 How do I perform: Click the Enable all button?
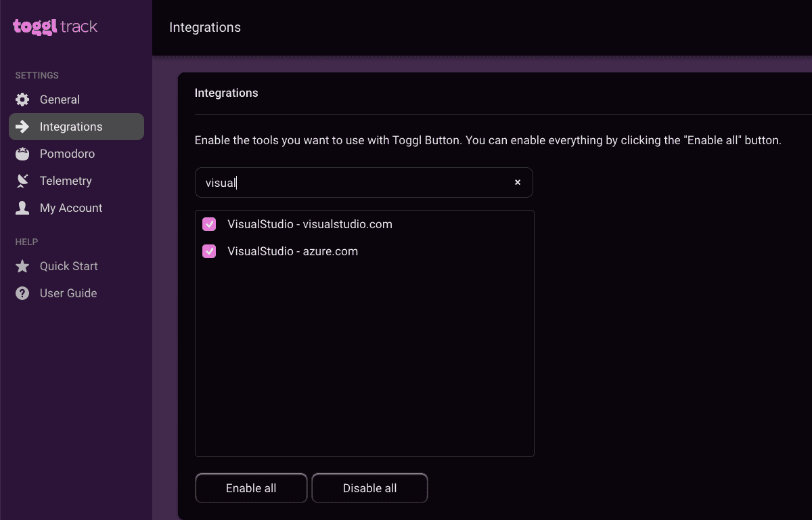pyautogui.click(x=251, y=487)
